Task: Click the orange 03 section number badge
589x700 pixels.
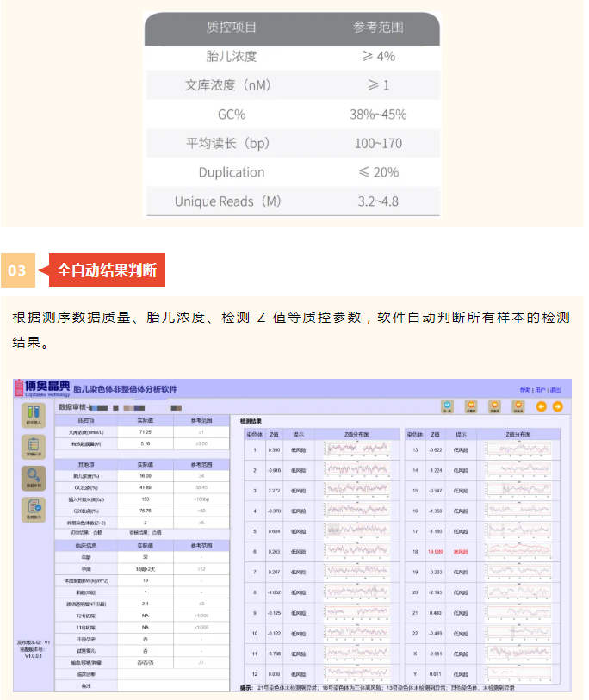Action: tap(17, 270)
